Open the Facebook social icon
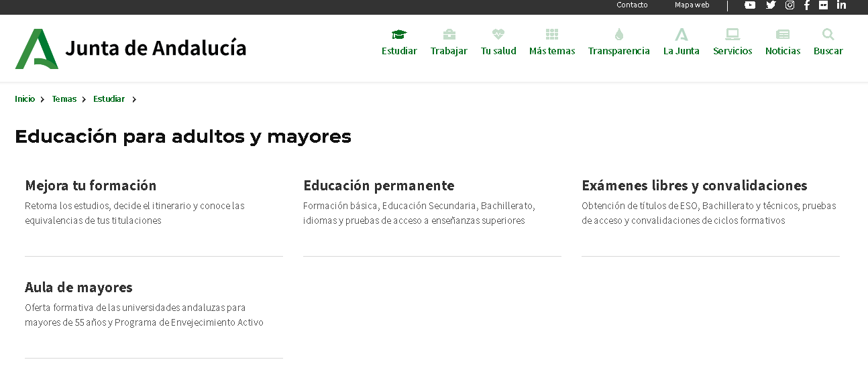Image resolution: width=868 pixels, height=382 pixels. pyautogui.click(x=807, y=5)
